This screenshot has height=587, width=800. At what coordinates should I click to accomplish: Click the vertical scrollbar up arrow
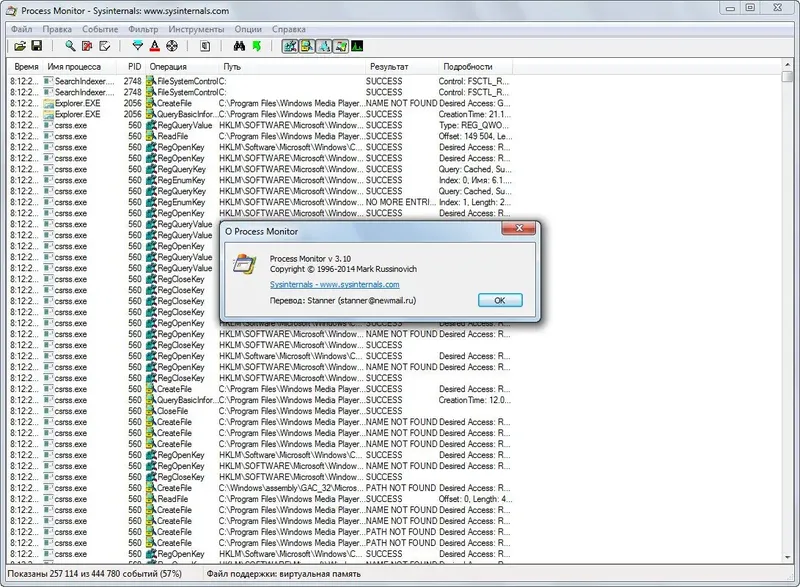click(x=788, y=64)
